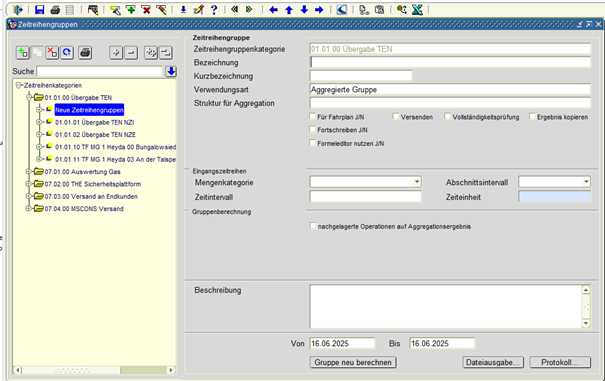This screenshot has height=381, width=605.
Task: Expand the 07.03.00 Versand an Endkunden folder
Action: click(x=29, y=196)
